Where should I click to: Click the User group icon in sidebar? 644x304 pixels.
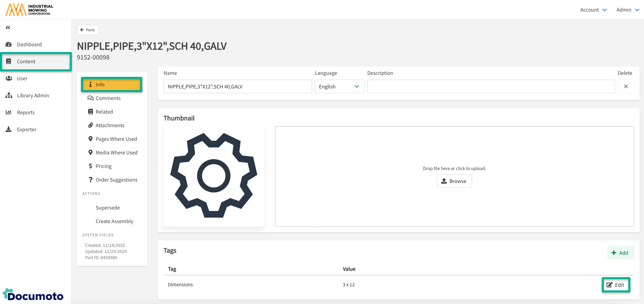(x=9, y=79)
